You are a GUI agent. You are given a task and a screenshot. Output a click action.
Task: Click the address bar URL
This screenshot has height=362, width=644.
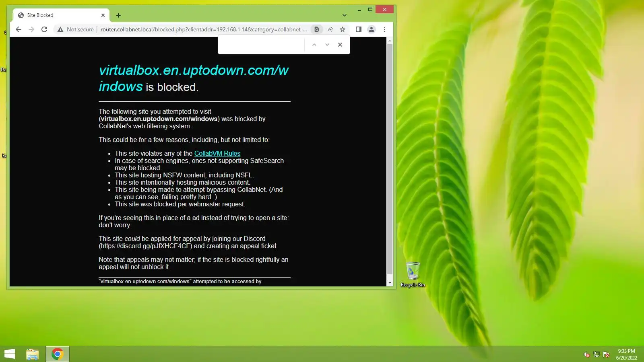click(204, 29)
